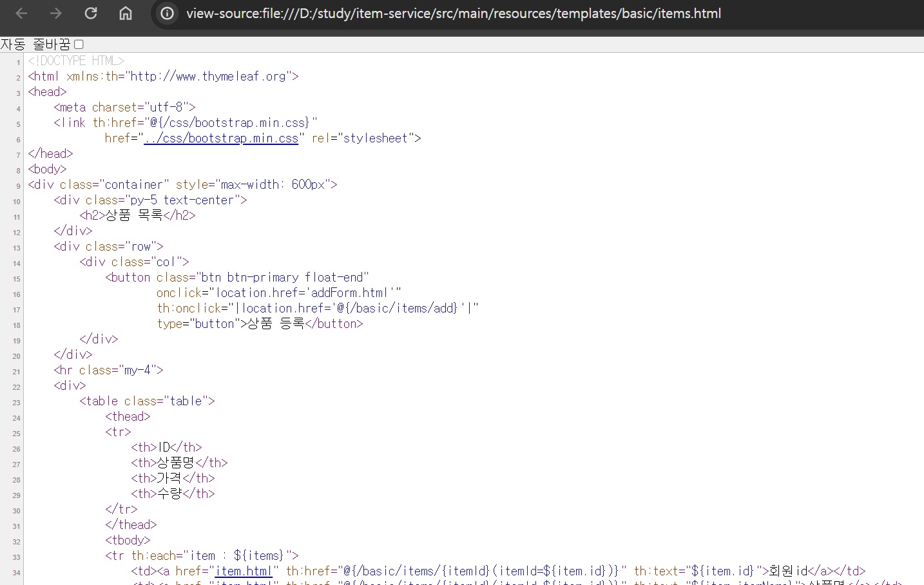The image size is (924, 585).
Task: Go back to the previous page
Action: [21, 14]
